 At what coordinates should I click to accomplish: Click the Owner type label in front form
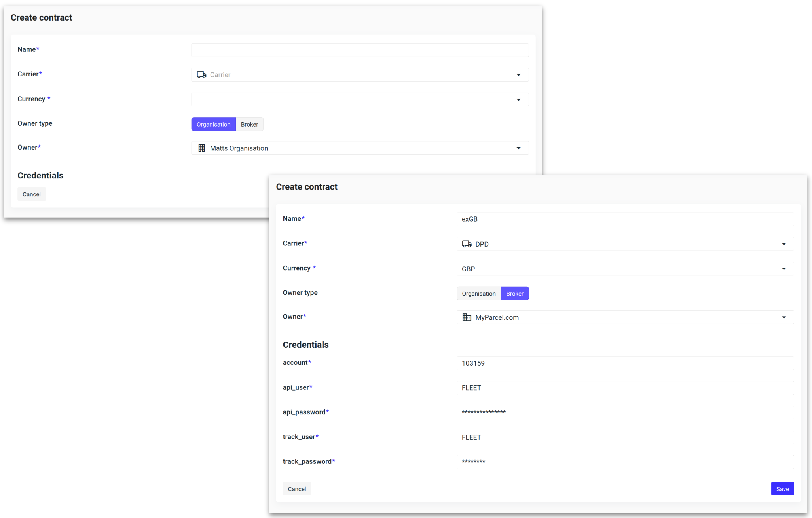click(300, 293)
